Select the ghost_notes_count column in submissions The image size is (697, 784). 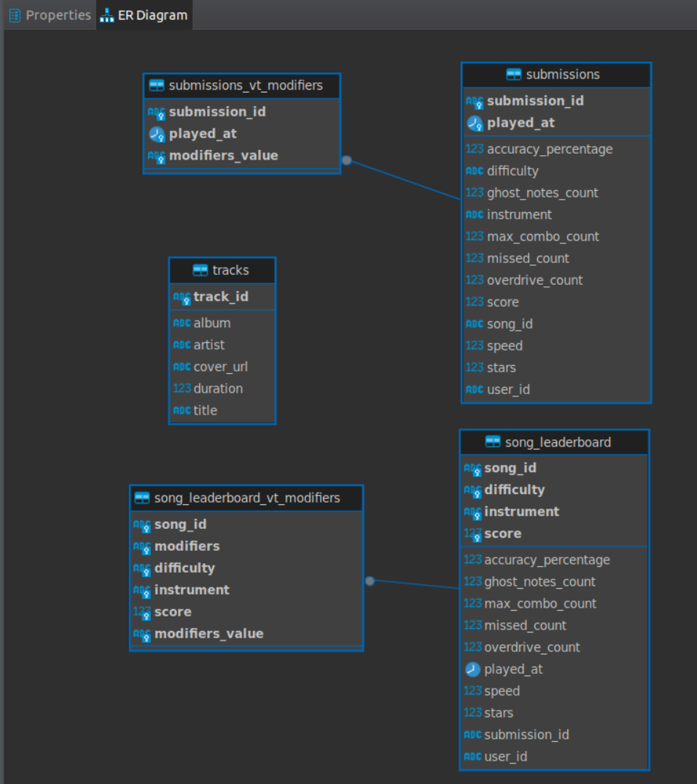click(556, 193)
